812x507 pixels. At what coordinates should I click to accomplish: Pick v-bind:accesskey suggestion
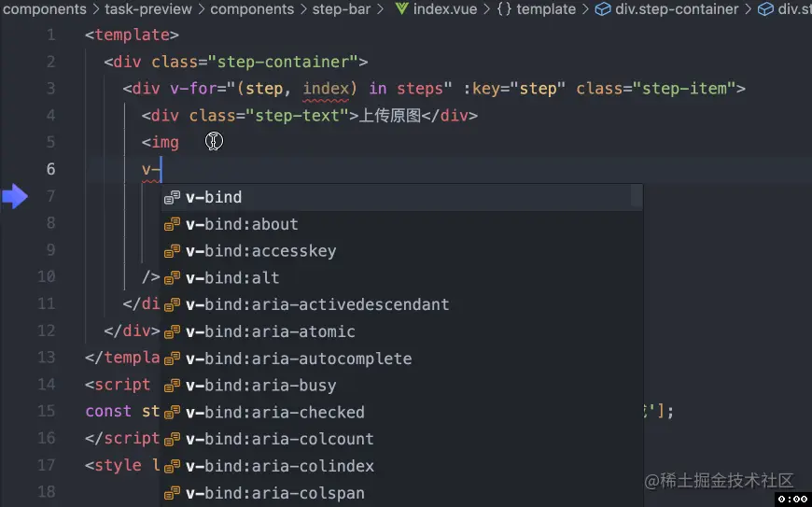coord(402,250)
